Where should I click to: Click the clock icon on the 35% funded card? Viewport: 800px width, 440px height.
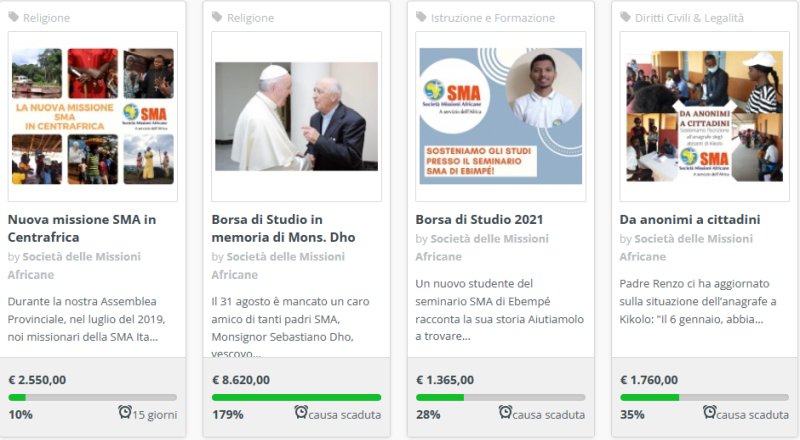(x=709, y=413)
